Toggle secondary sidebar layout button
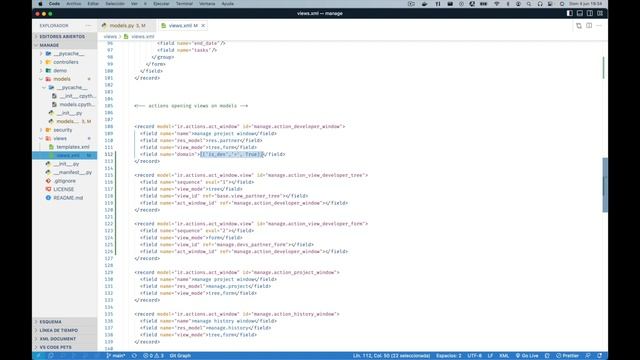 point(590,13)
